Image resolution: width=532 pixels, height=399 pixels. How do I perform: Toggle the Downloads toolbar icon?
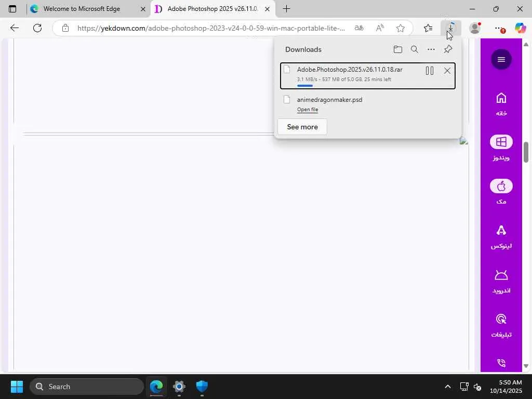point(450,28)
